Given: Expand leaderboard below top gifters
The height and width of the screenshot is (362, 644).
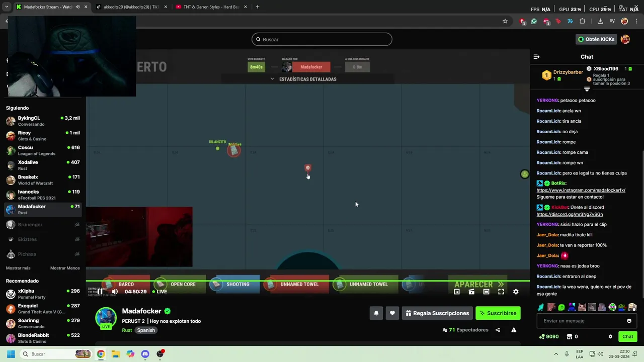Looking at the screenshot, I should pyautogui.click(x=587, y=89).
